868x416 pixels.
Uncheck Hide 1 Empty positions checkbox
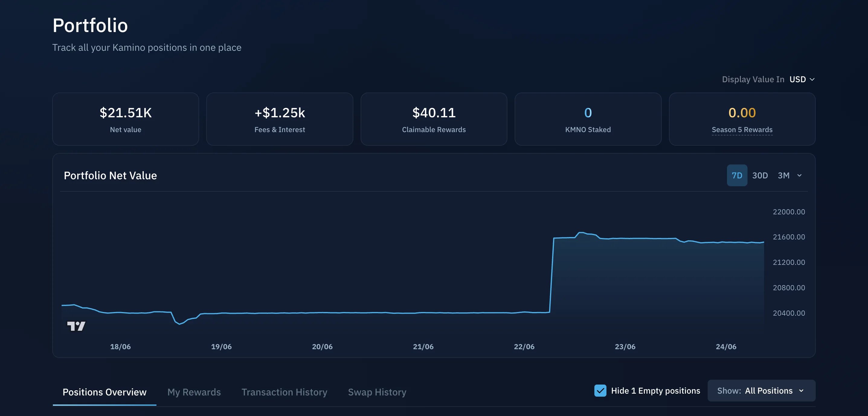600,391
